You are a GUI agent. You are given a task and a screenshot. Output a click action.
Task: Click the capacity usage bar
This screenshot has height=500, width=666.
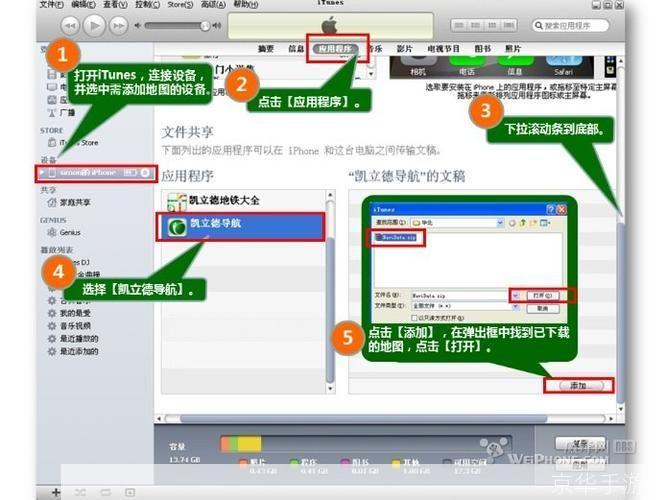tap(365, 444)
